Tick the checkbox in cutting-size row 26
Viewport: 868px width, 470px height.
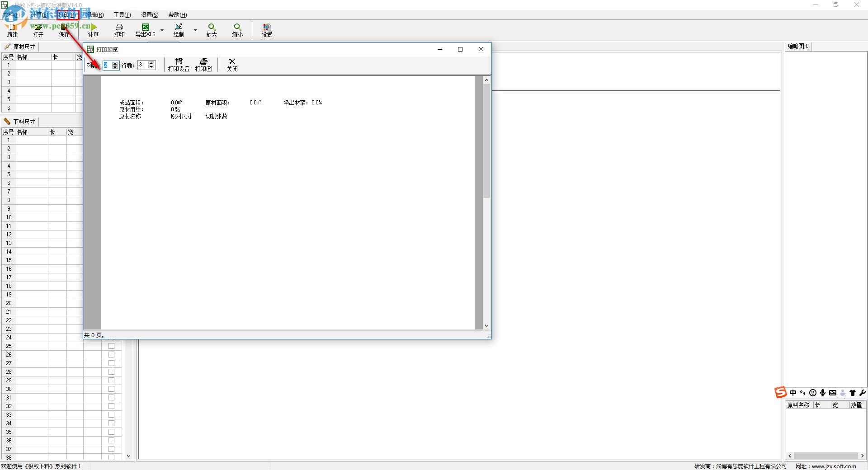tap(112, 355)
